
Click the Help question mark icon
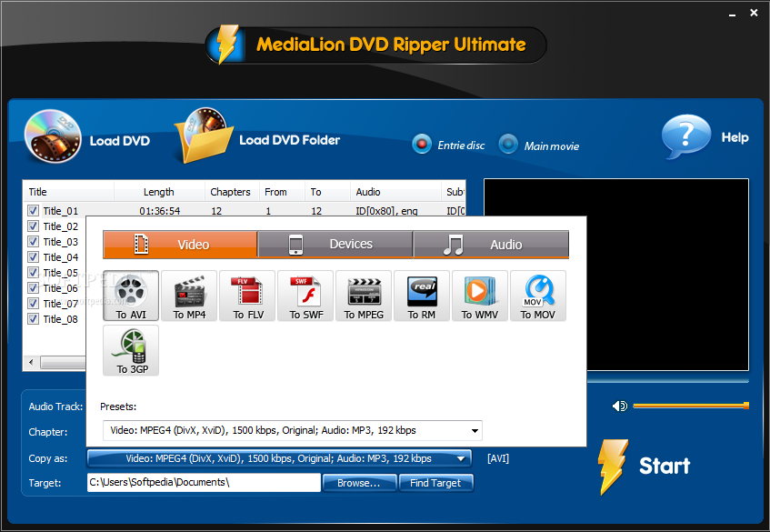tap(686, 136)
